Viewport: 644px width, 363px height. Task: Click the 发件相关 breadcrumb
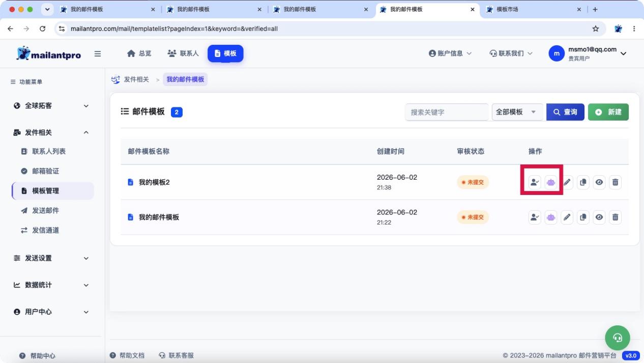pyautogui.click(x=136, y=79)
